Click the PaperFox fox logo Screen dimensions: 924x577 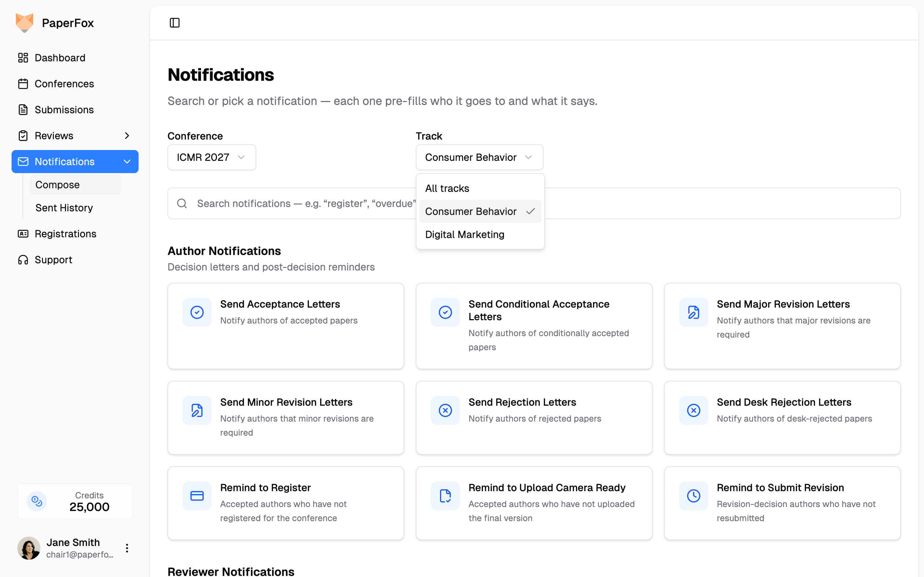coord(25,23)
